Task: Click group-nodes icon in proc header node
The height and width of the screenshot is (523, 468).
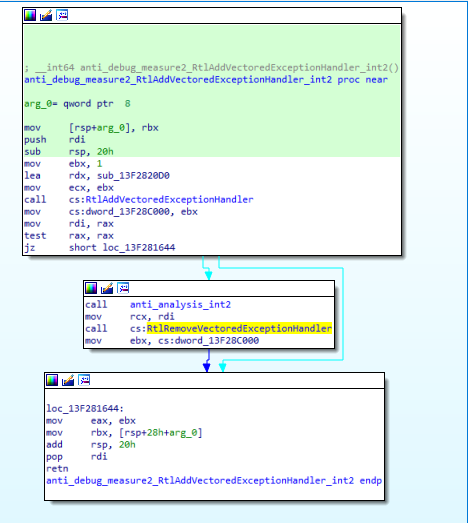Action: click(62, 15)
